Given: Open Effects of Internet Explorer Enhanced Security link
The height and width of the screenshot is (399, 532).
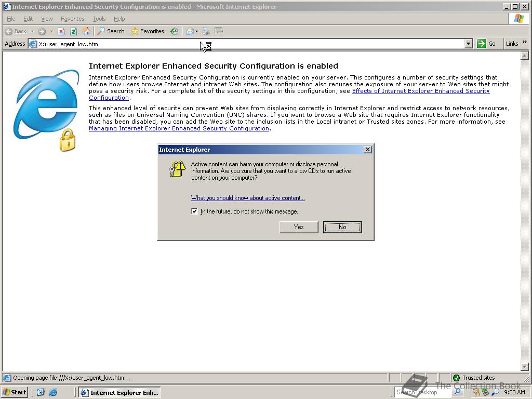Looking at the screenshot, I should 289,95.
